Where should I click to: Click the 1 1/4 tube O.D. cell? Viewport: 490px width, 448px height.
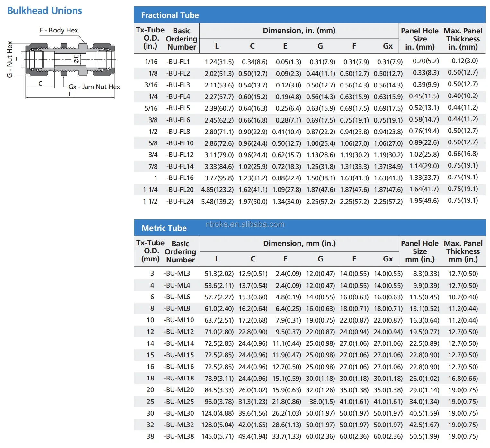(x=150, y=190)
